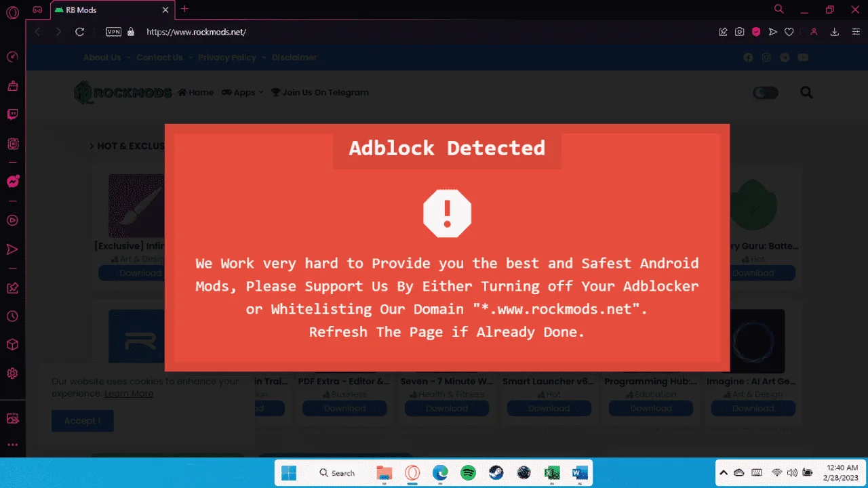Go forward to the next page
868x488 pixels.
tap(58, 32)
